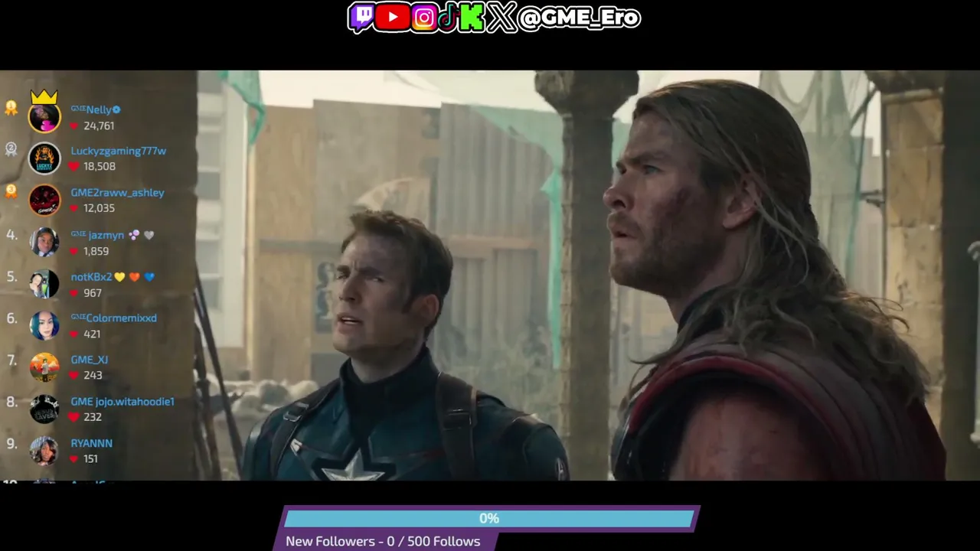Click the username RYANNN
Screen dimensions: 980x551
tap(91, 443)
